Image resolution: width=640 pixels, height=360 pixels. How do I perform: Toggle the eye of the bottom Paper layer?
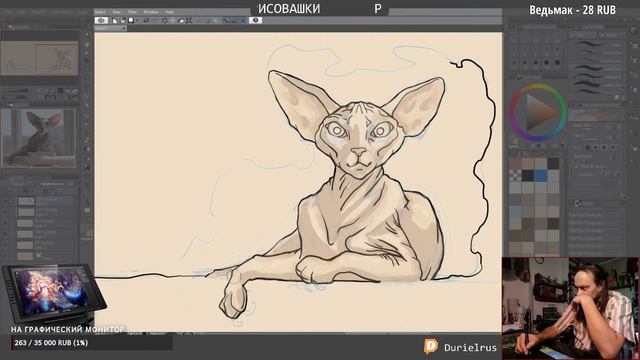pos(5,256)
